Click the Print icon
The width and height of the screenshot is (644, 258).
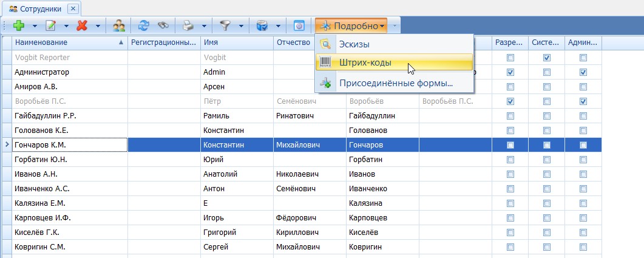pos(188,26)
